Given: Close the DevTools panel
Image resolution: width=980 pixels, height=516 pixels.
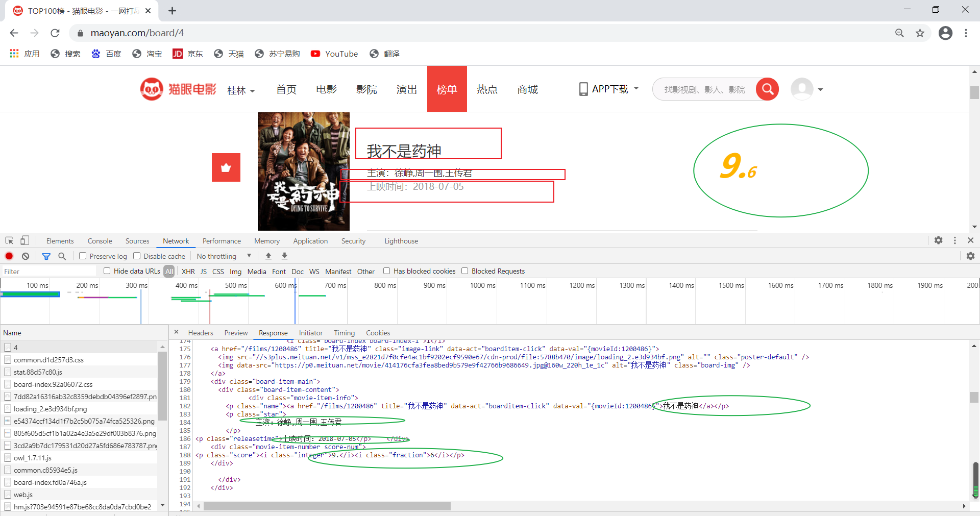Looking at the screenshot, I should click(971, 240).
